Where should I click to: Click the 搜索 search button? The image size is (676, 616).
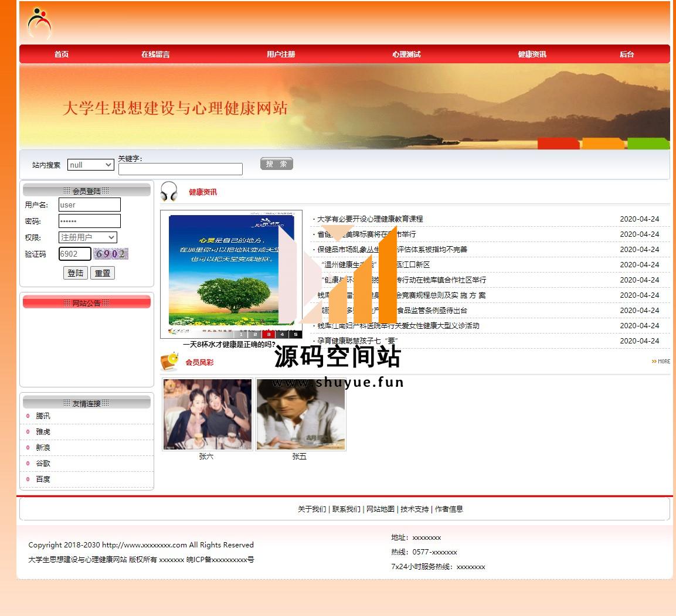[x=276, y=164]
